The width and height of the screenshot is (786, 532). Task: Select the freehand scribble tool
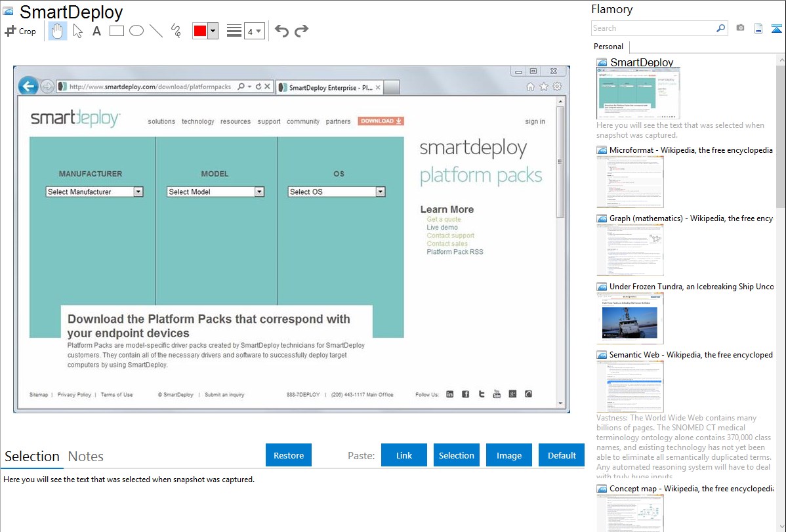[x=176, y=31]
